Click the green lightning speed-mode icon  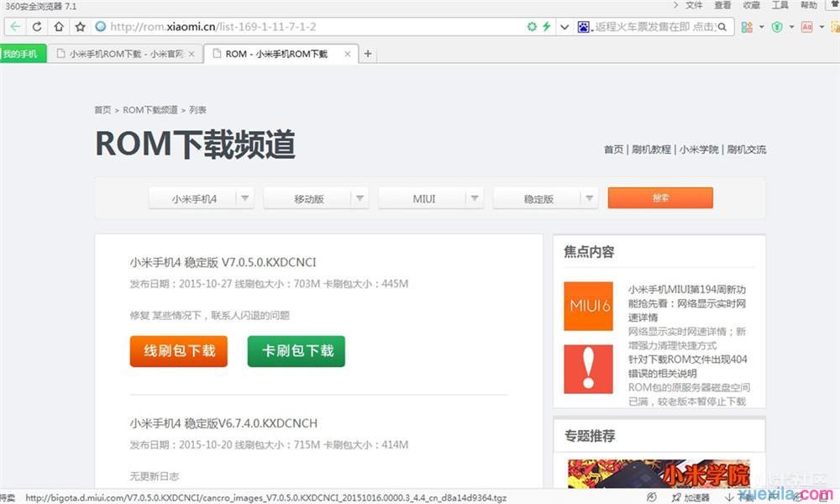547,26
